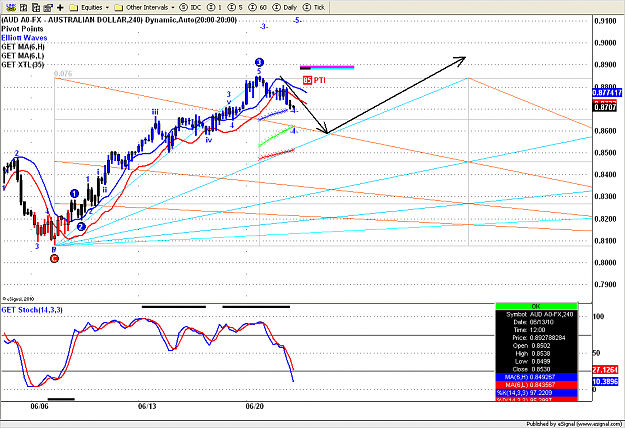Click the Price row in the data window
Screen dimensions: 625x428
point(536,338)
